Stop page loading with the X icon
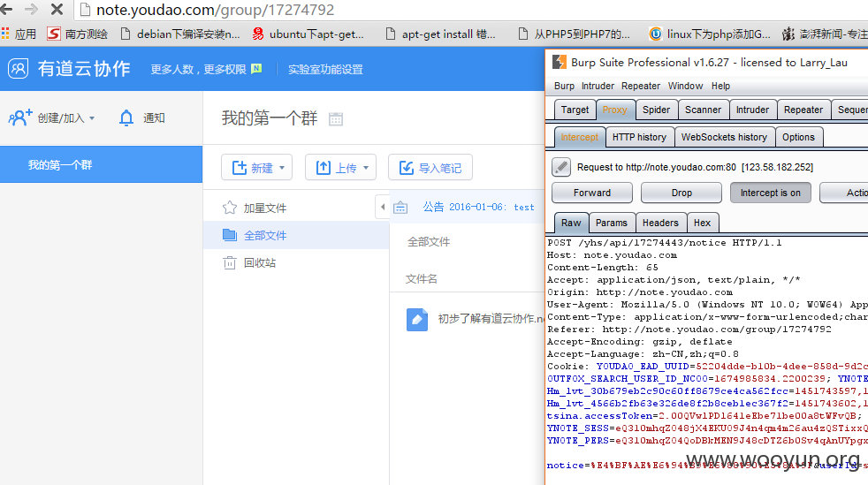868x485 pixels. click(x=57, y=9)
